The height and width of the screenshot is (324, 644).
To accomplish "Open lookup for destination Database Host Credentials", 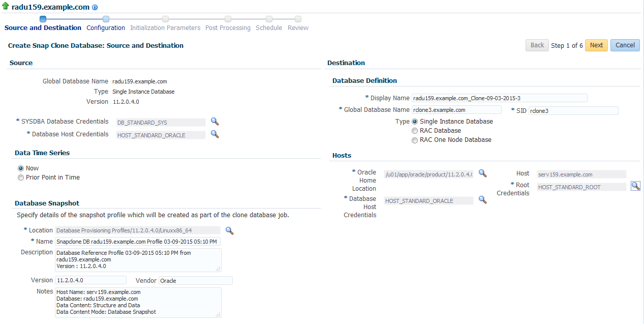I will click(482, 200).
